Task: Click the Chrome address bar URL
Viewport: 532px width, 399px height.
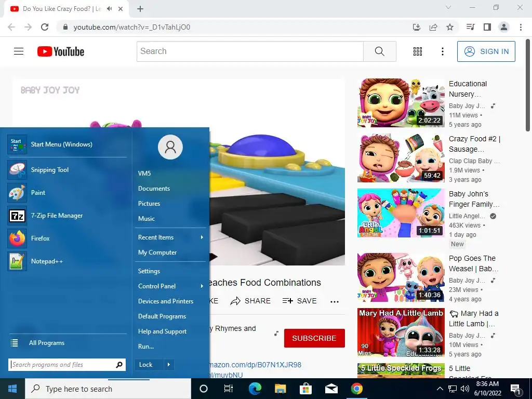Action: 132,27
